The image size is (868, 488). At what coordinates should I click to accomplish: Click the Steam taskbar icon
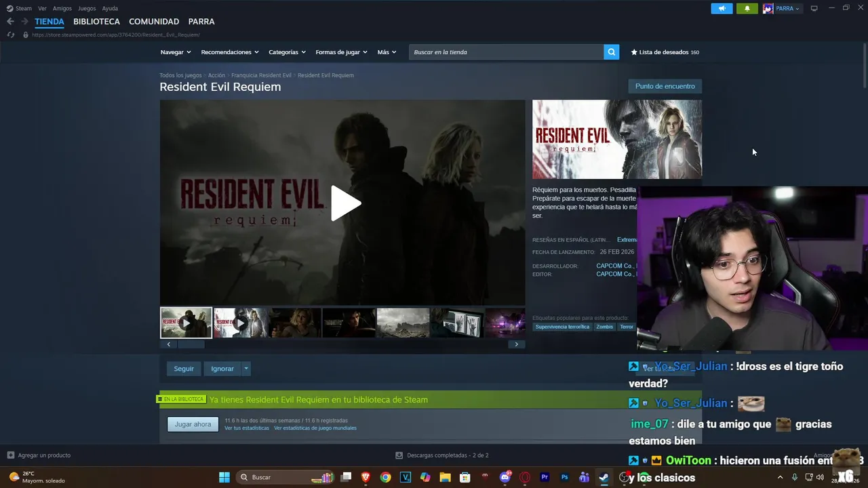click(604, 477)
